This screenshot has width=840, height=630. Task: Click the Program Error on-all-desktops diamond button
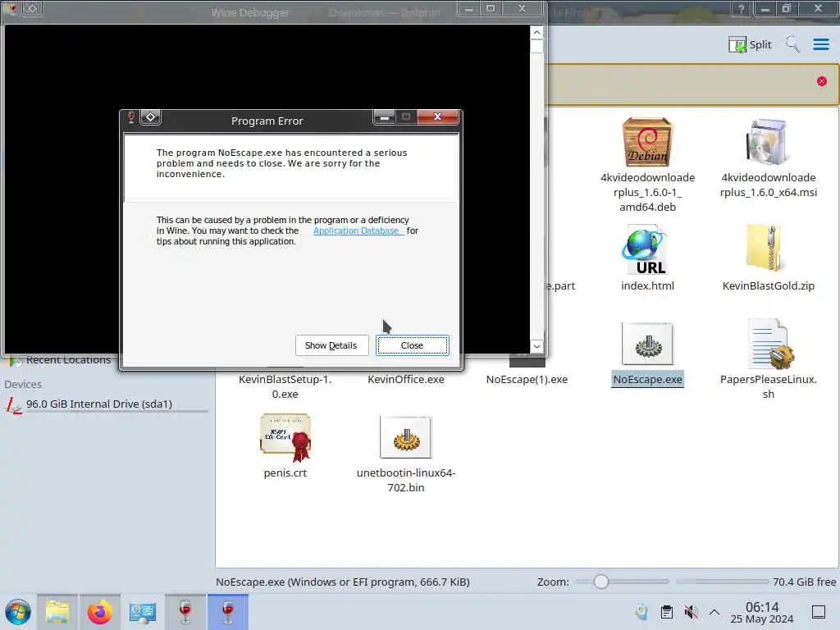[151, 116]
